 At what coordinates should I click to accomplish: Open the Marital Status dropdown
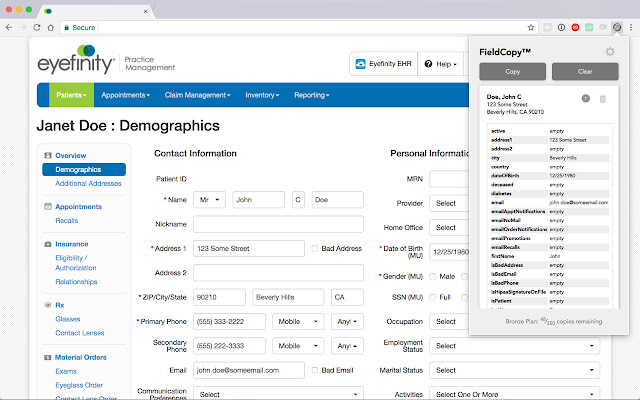click(x=514, y=370)
